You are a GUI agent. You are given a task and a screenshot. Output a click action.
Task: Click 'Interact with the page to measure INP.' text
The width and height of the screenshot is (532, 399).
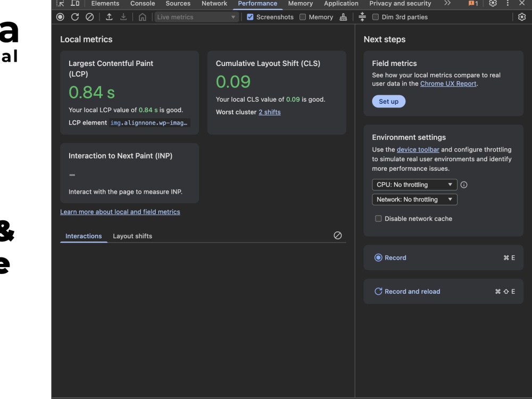coord(126,192)
